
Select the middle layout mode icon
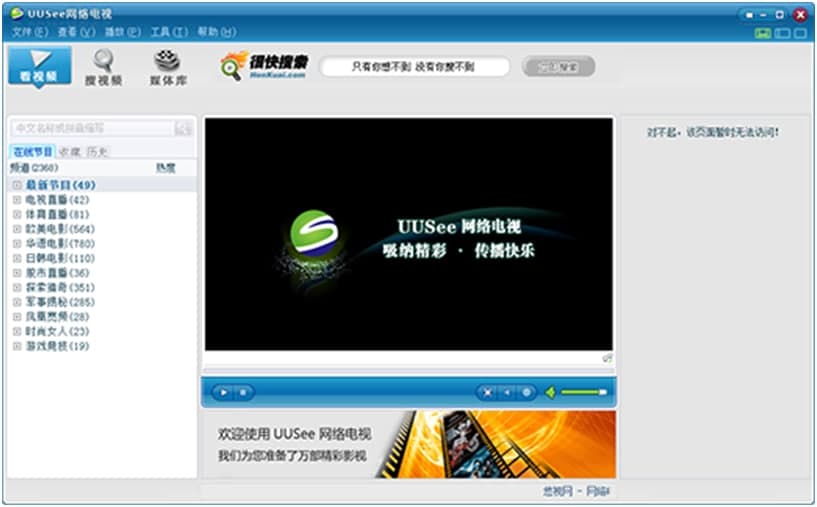point(782,33)
